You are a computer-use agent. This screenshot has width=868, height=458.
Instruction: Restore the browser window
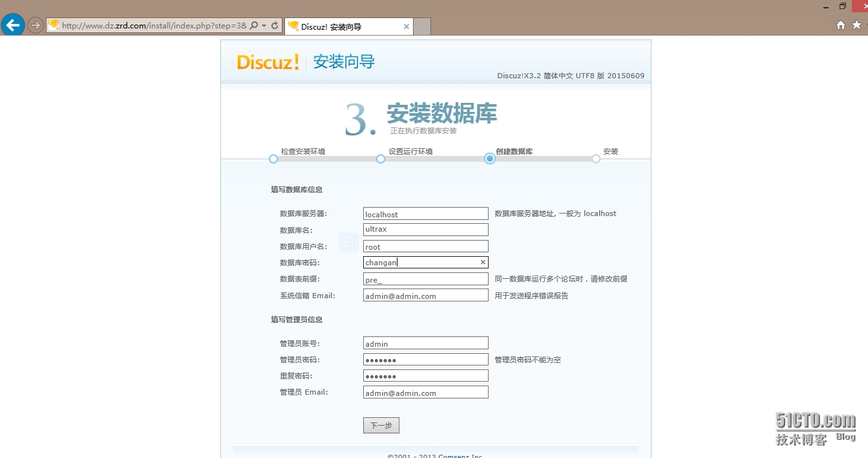pyautogui.click(x=842, y=6)
